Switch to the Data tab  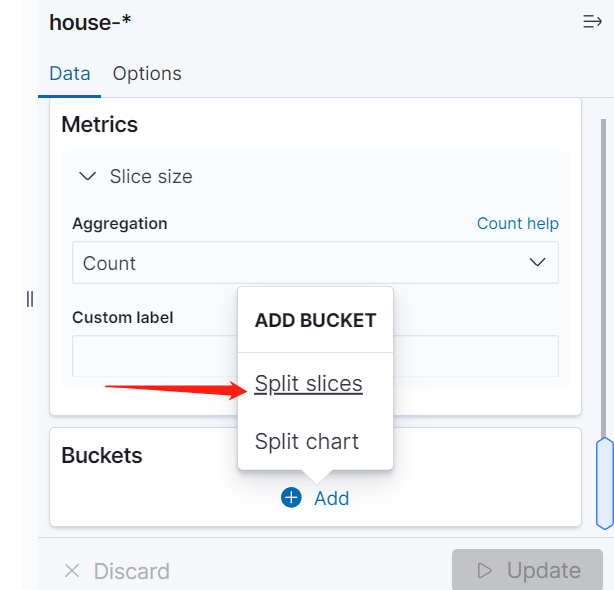[70, 74]
